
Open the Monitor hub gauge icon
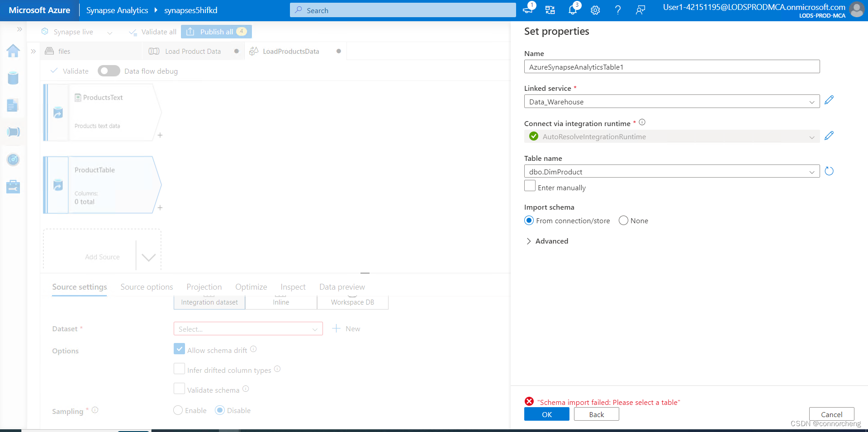[13, 160]
